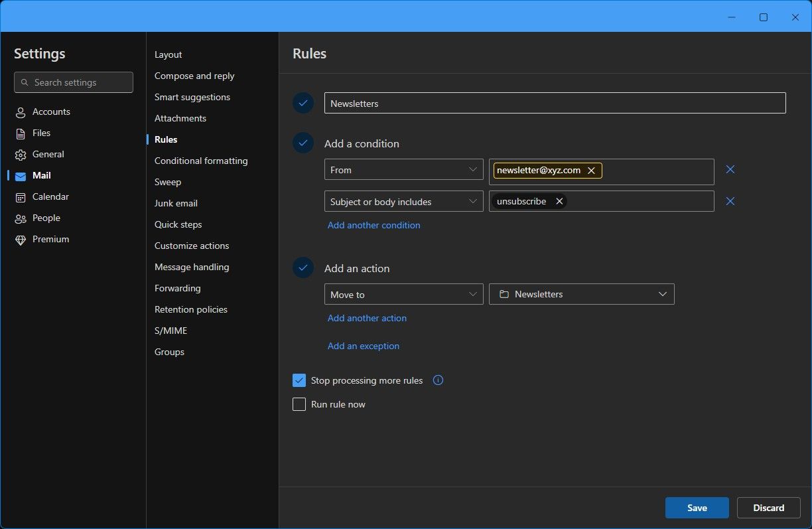Click the Premium diamond icon
Viewport: 812px width, 529px height.
[x=21, y=240]
